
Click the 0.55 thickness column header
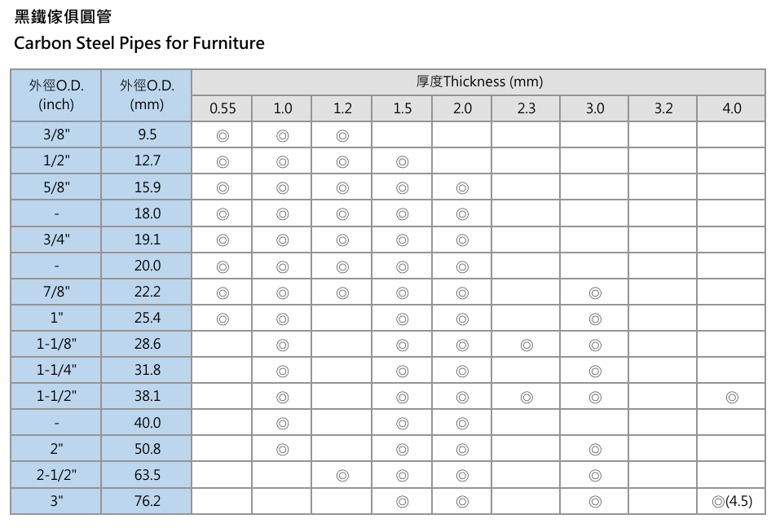pos(222,108)
